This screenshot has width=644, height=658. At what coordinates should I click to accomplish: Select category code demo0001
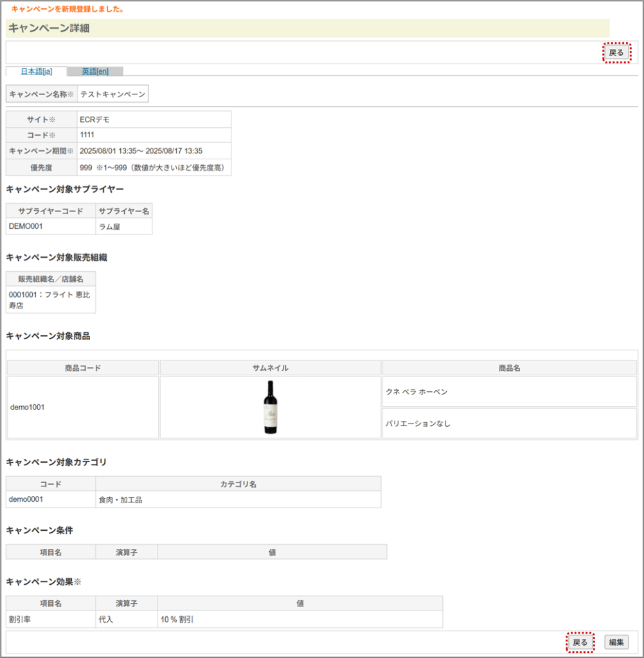pyautogui.click(x=26, y=499)
